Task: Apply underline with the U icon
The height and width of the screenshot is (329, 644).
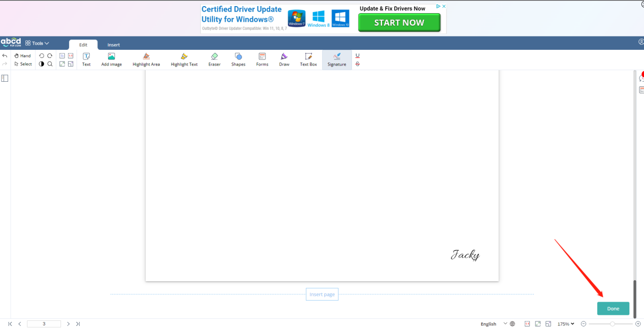Action: point(358,56)
